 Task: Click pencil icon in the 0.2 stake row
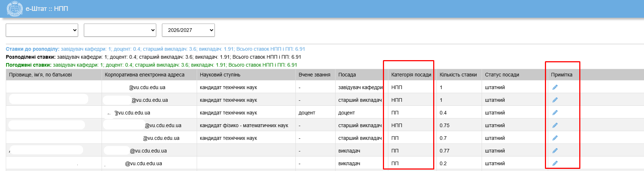pyautogui.click(x=555, y=163)
